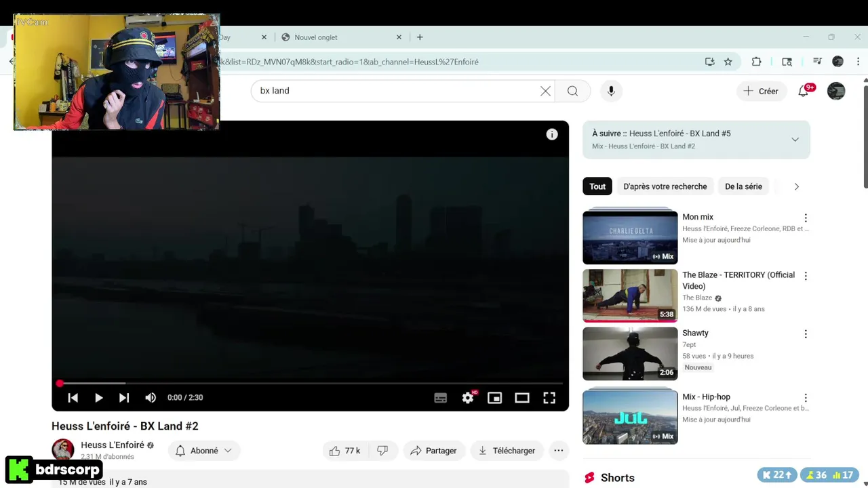Like the video with 77 k likes

pyautogui.click(x=344, y=451)
